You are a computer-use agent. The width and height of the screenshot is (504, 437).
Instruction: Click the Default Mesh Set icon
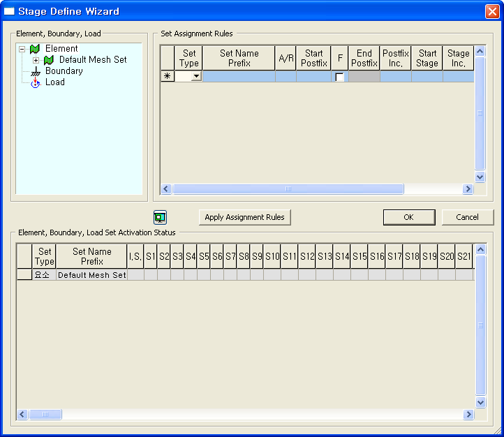click(x=49, y=60)
